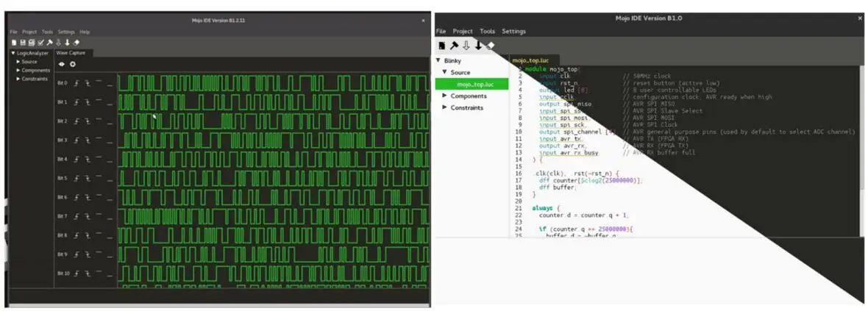Image resolution: width=868 pixels, height=311 pixels.
Task: Click New File icon in Mojo IDE B1.0 toolbar
Action: (442, 46)
